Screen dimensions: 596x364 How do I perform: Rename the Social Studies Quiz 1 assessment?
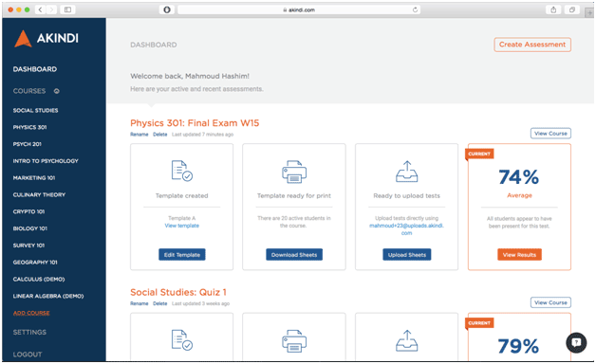pyautogui.click(x=140, y=303)
